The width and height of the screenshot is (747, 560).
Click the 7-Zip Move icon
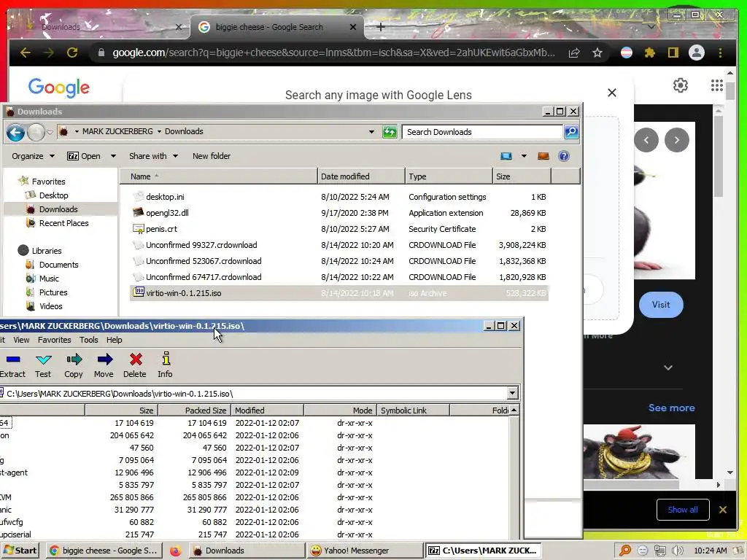[x=104, y=359]
